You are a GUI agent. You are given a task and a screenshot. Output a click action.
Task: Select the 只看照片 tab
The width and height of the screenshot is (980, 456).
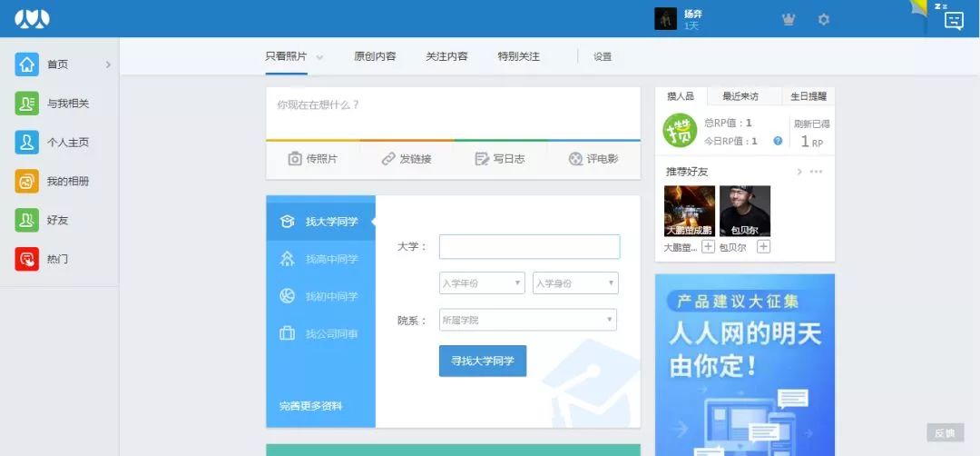pyautogui.click(x=286, y=56)
